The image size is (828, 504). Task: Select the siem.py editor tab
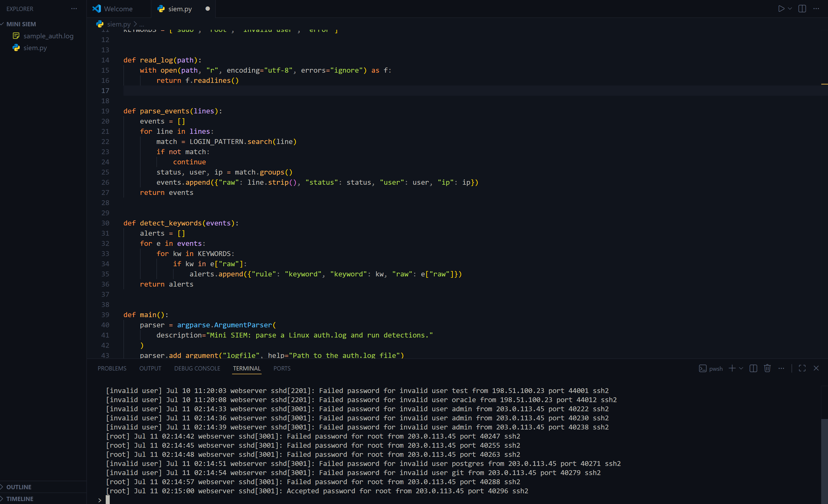pos(180,9)
